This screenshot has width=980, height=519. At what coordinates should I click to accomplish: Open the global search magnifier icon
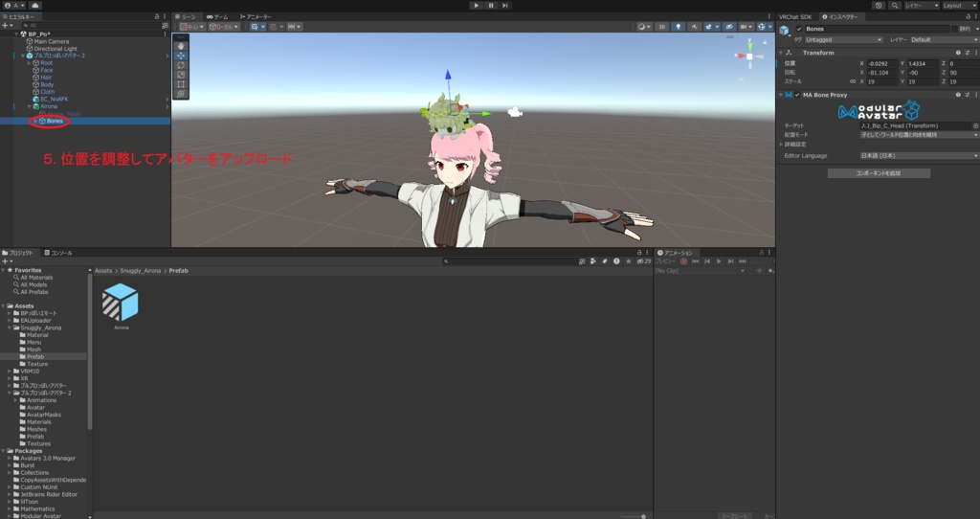coord(895,5)
